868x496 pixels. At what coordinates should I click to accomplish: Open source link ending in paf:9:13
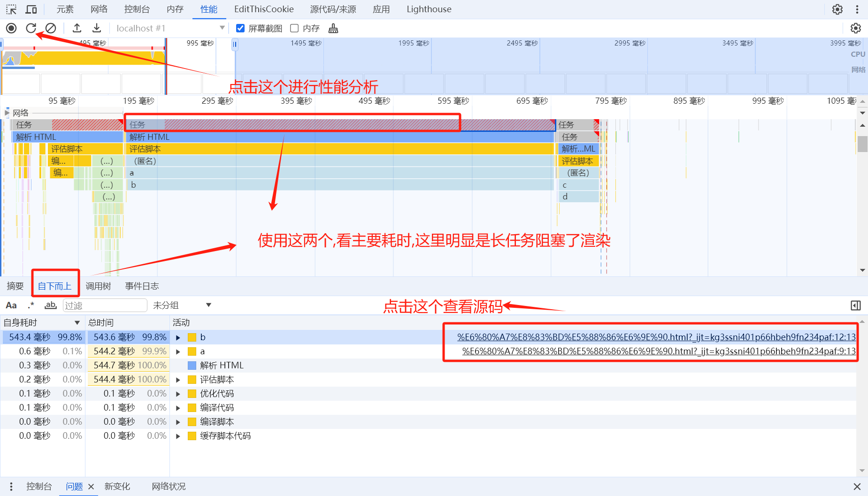coord(658,351)
